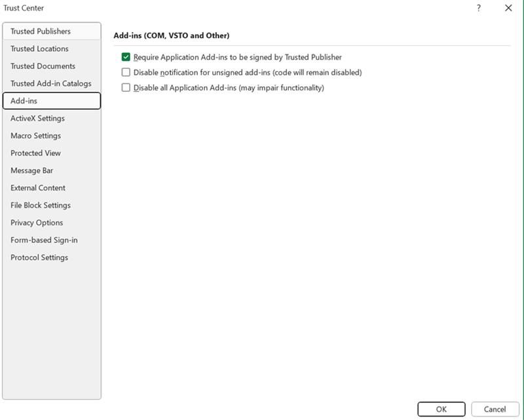Viewport: 524px width, 420px height.
Task: Enable Disable notification for unsigned add-ins
Action: click(126, 72)
